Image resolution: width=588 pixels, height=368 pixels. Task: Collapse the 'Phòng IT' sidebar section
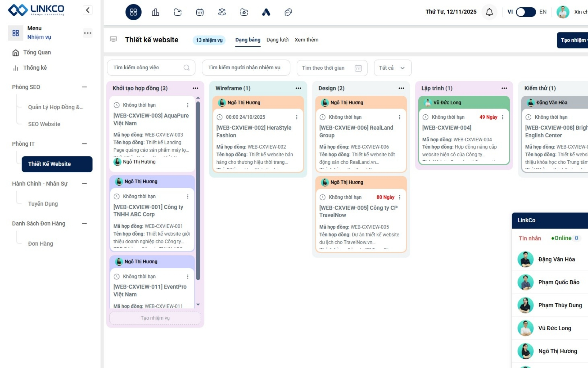[85, 144]
